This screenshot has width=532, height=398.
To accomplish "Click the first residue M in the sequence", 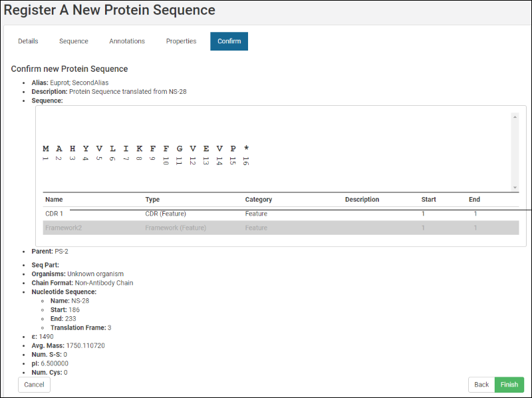I will tap(46, 148).
